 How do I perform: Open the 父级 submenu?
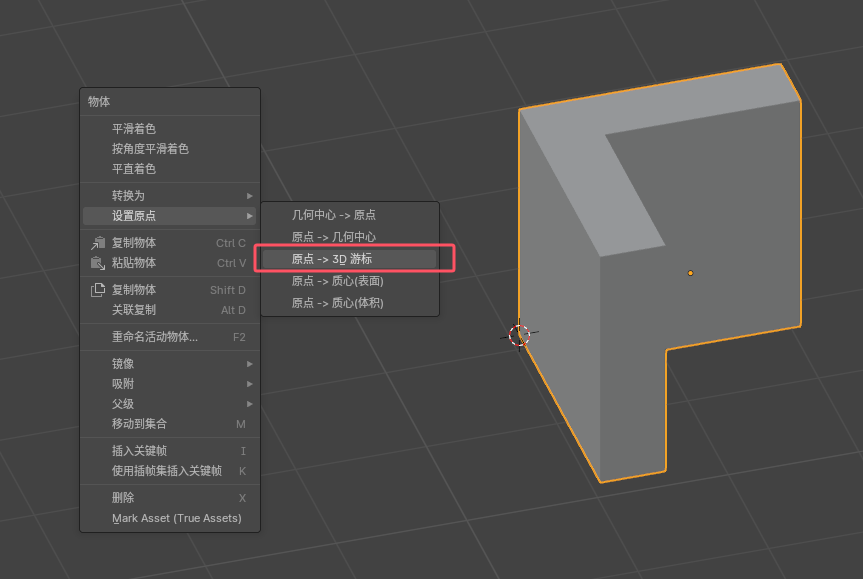coord(170,404)
